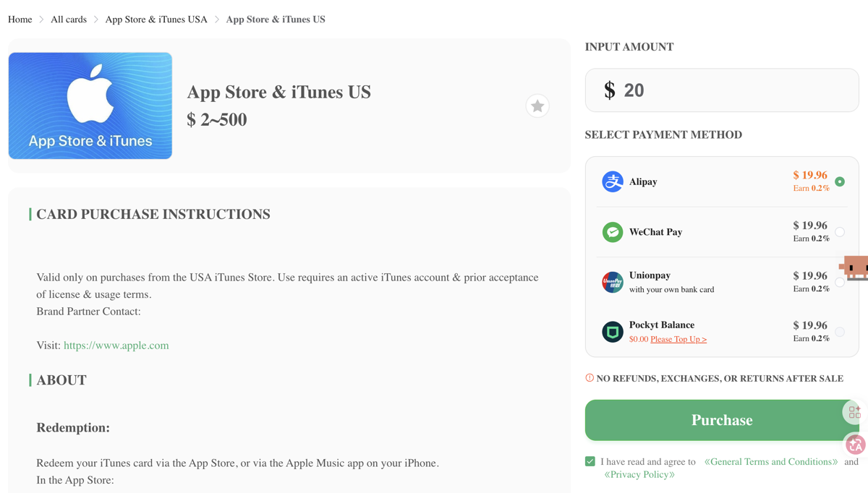Click the Alipay $ 19.96 price
The height and width of the screenshot is (493, 868).
(x=810, y=175)
